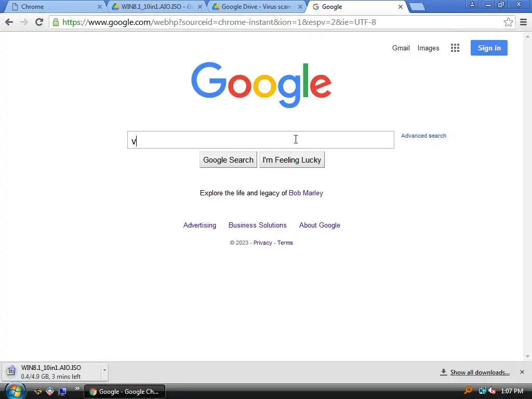Click the Google - Google Chrome taskbar button

(125, 392)
